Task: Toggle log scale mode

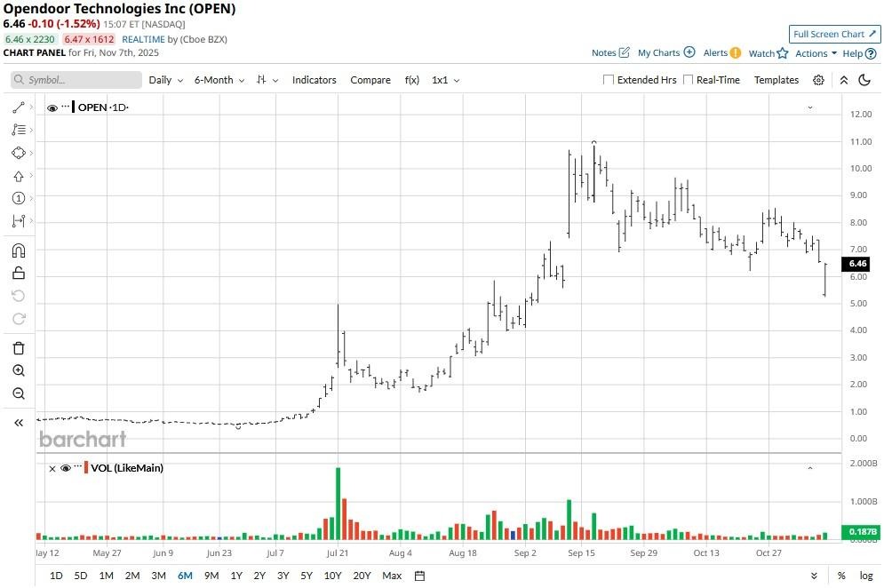Action: click(866, 576)
